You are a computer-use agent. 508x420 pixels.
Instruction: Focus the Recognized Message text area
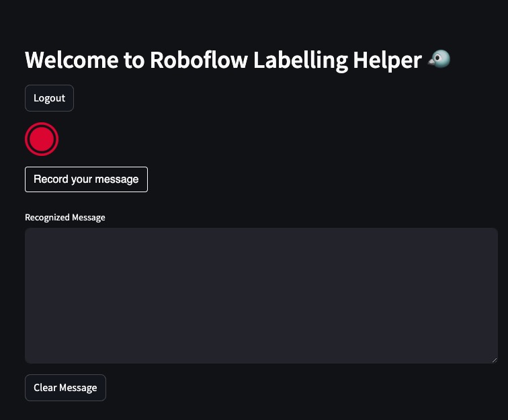(261, 296)
